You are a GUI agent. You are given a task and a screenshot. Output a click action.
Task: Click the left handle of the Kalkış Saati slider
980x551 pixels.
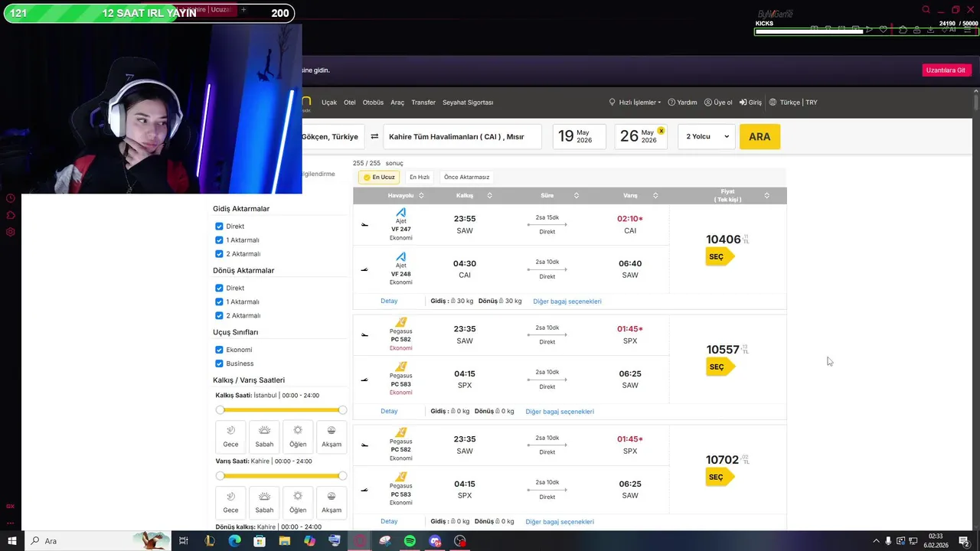click(220, 409)
